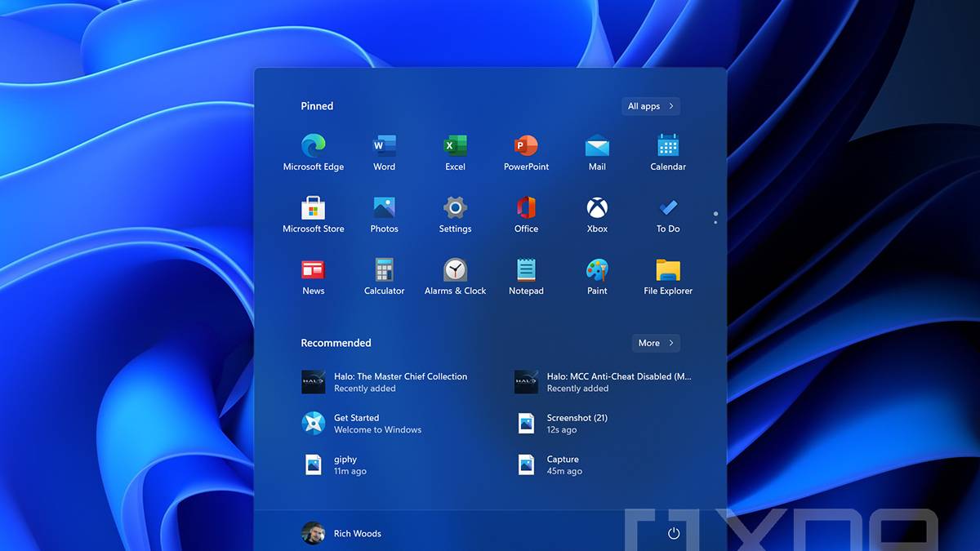Open Microsoft Edge from pinned apps
980x551 pixels.
click(x=313, y=153)
